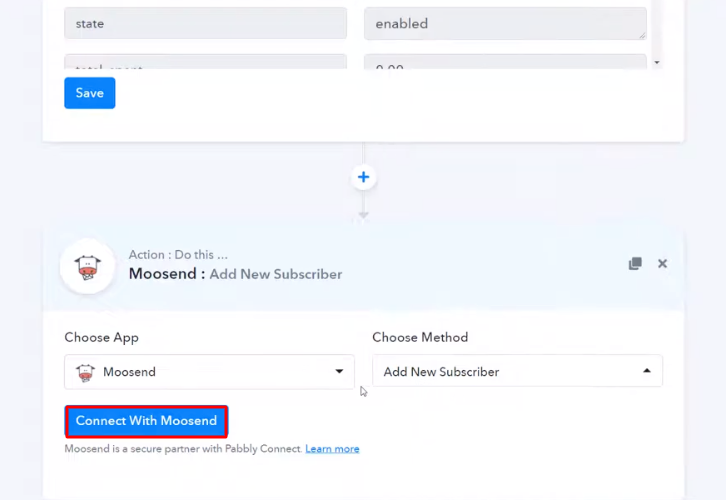
Task: Click the Moosend cow logo in action header
Action: [x=88, y=267]
